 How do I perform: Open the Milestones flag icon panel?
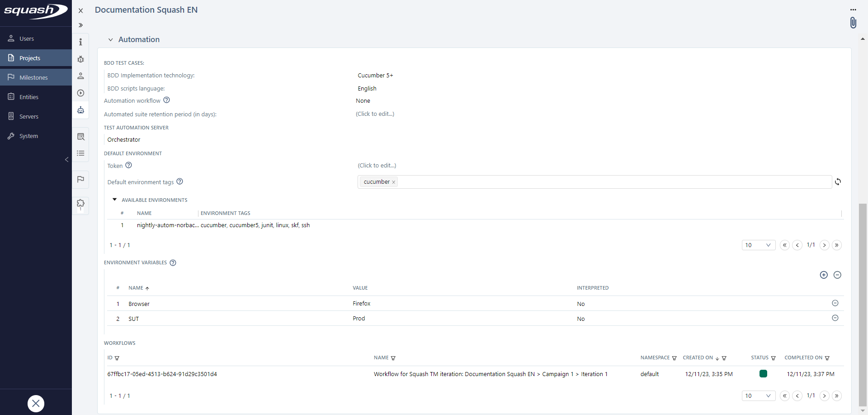coord(80,180)
